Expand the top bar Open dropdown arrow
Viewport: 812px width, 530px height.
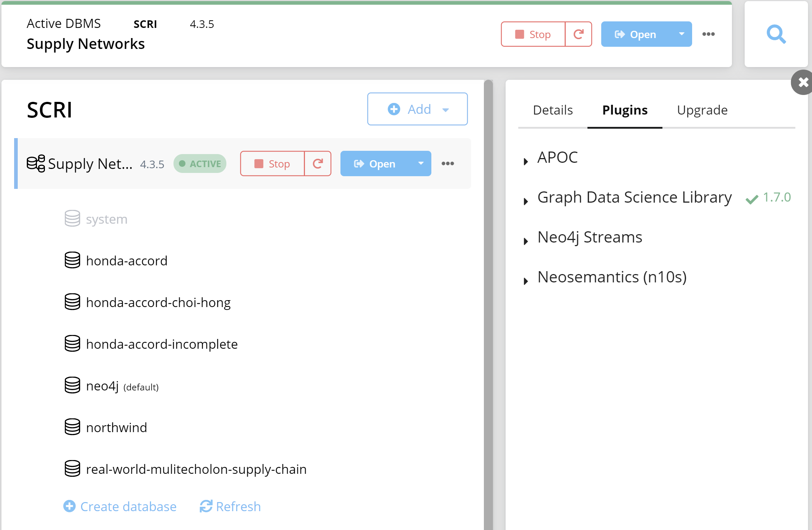pos(682,34)
